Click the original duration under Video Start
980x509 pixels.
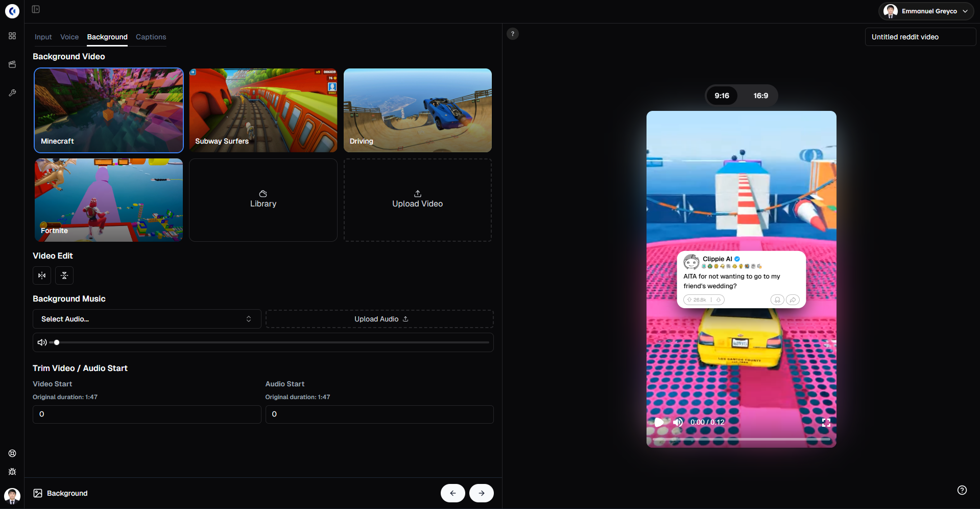65,397
